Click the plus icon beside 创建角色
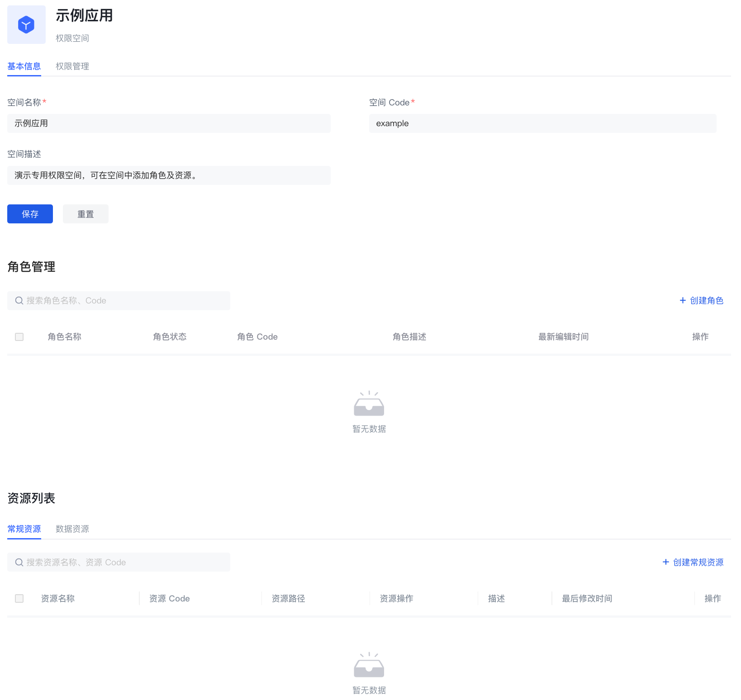The height and width of the screenshot is (700, 741). pyautogui.click(x=683, y=301)
